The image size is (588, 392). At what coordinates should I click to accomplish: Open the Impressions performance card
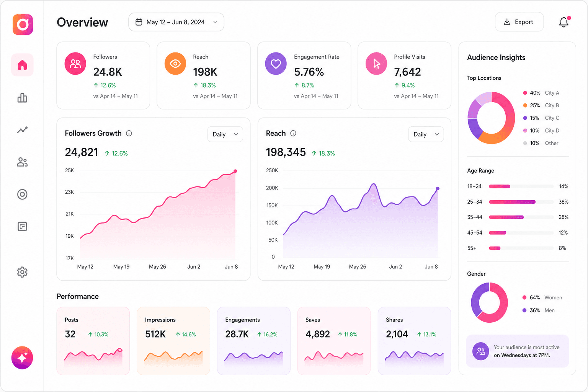[x=173, y=341]
